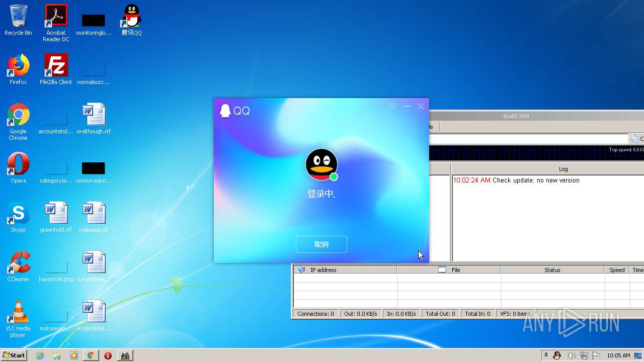Open the monitoringlo... desktop file
The height and width of the screenshot is (362, 644).
click(94, 24)
